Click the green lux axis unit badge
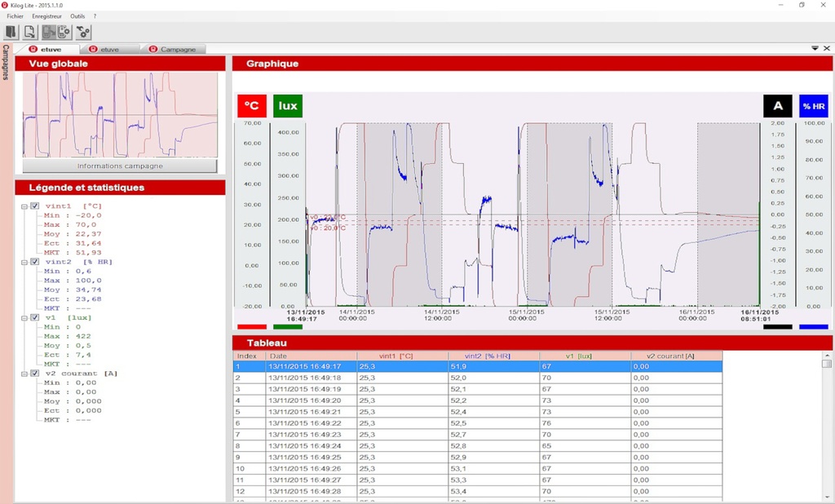This screenshot has width=835, height=504. tap(288, 105)
